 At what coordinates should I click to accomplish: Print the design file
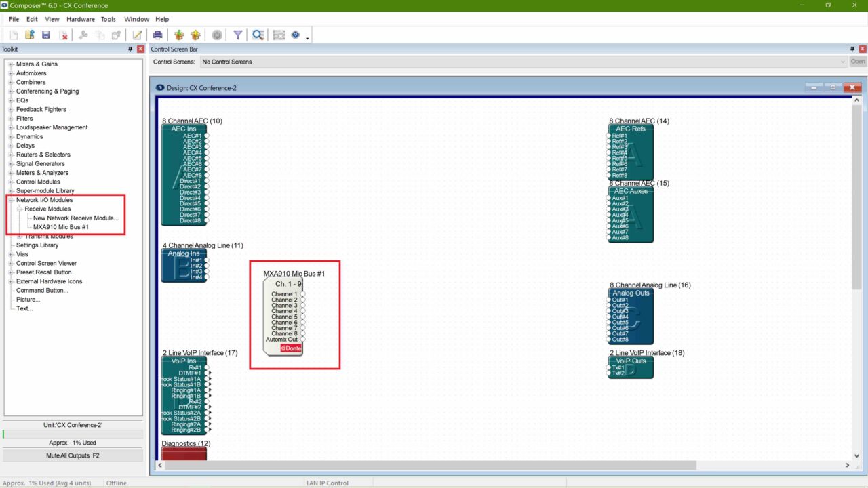pos(157,35)
